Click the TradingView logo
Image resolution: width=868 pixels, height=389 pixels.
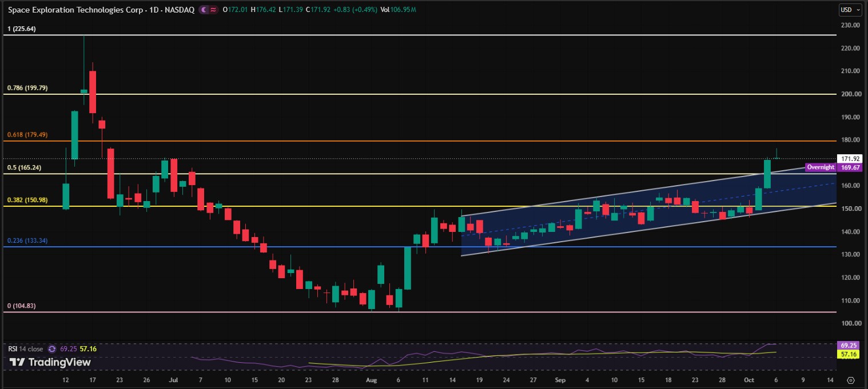tap(50, 362)
